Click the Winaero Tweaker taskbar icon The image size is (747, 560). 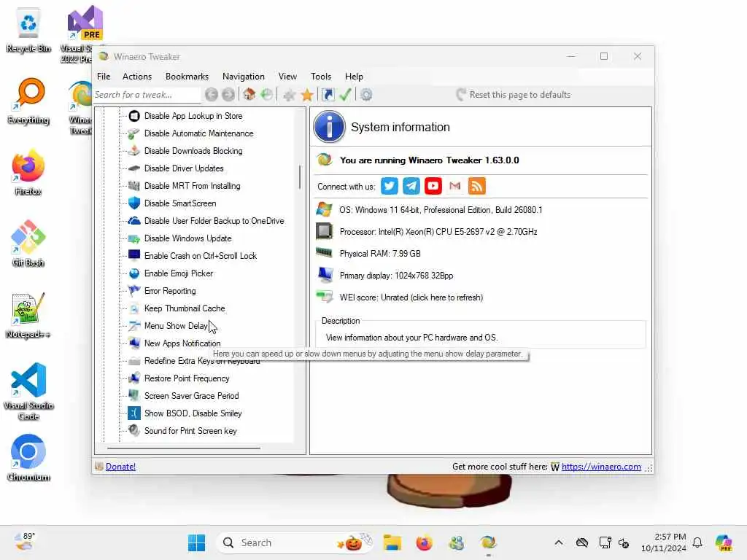(x=488, y=542)
